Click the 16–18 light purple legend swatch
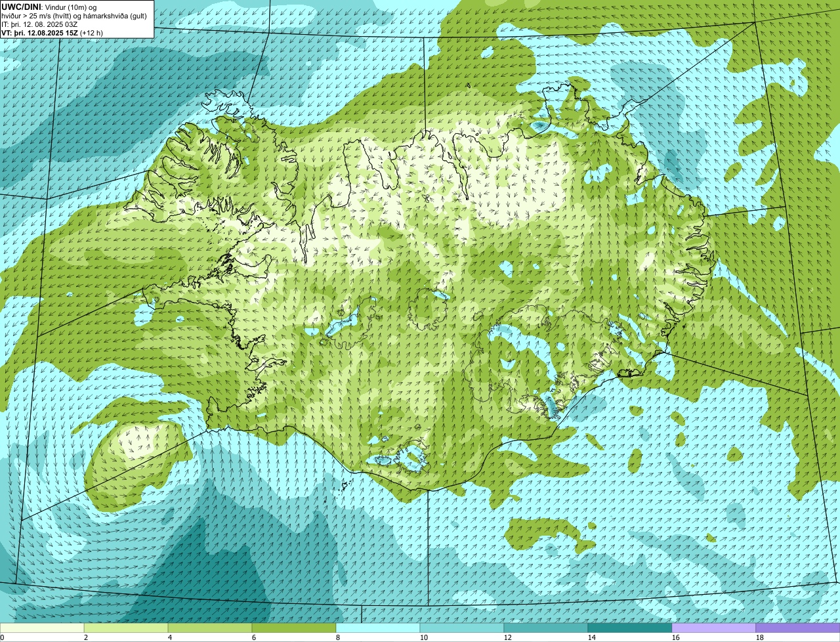Viewport: 840px width, 642px height. coord(714,628)
